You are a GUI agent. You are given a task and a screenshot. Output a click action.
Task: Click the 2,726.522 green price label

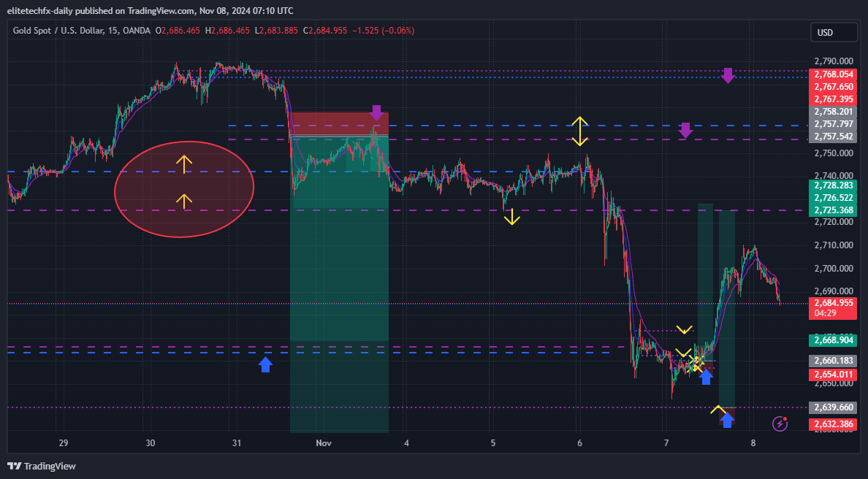833,197
